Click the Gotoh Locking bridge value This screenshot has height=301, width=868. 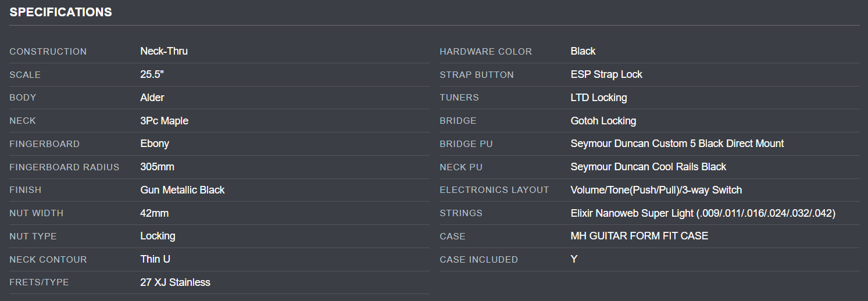(x=603, y=121)
